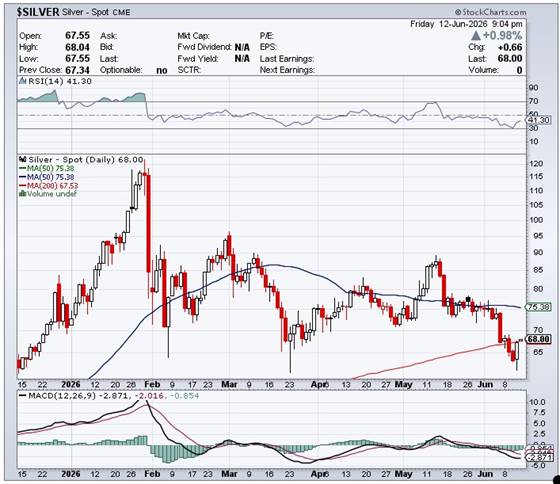Image resolution: width=560 pixels, height=484 pixels.
Task: Click the "Silver - Spot CME" title
Action: [x=96, y=12]
